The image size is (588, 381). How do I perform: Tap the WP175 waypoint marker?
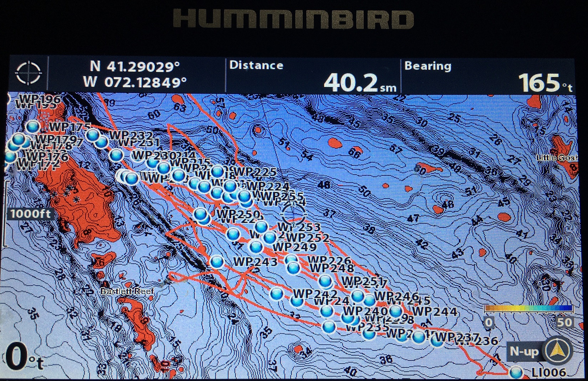[33, 127]
